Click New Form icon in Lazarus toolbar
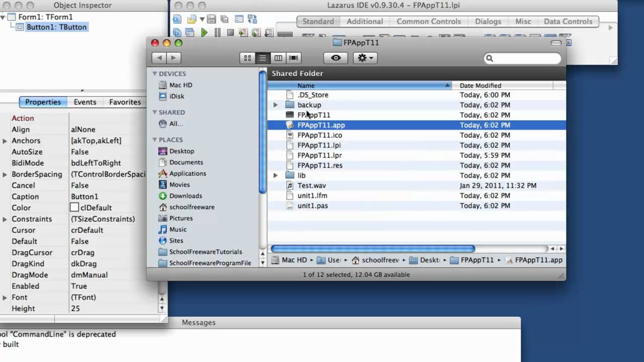The height and width of the screenshot is (362, 644). pyautogui.click(x=239, y=19)
